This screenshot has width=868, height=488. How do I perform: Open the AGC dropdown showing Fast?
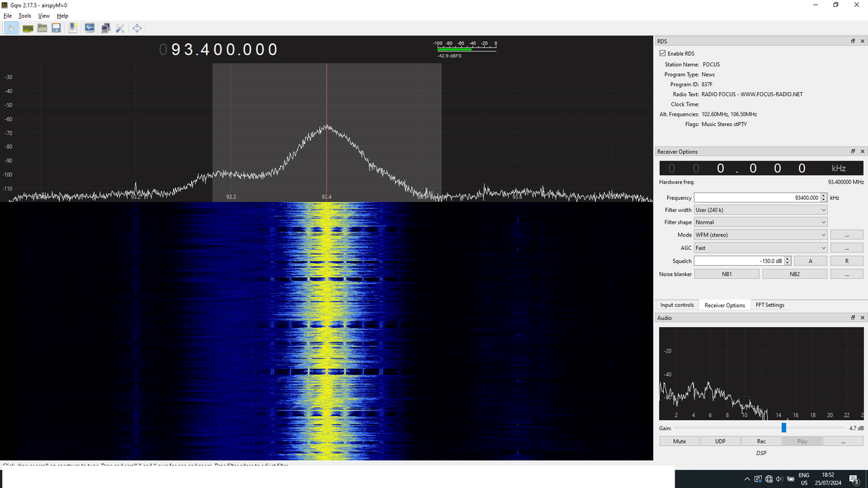coord(761,248)
